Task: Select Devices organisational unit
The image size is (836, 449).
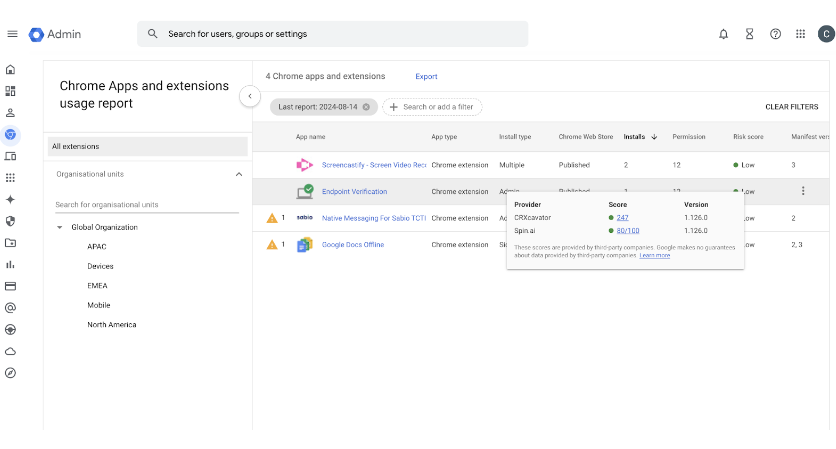Action: [100, 266]
